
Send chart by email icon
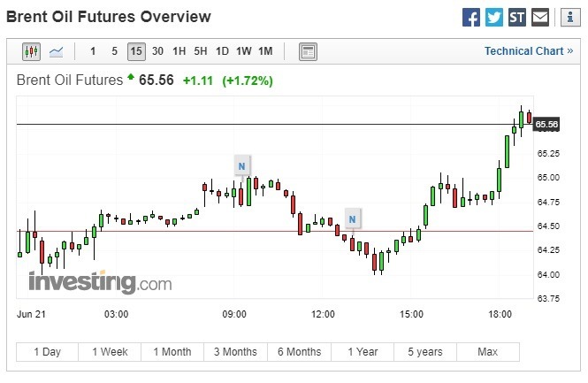coord(540,18)
